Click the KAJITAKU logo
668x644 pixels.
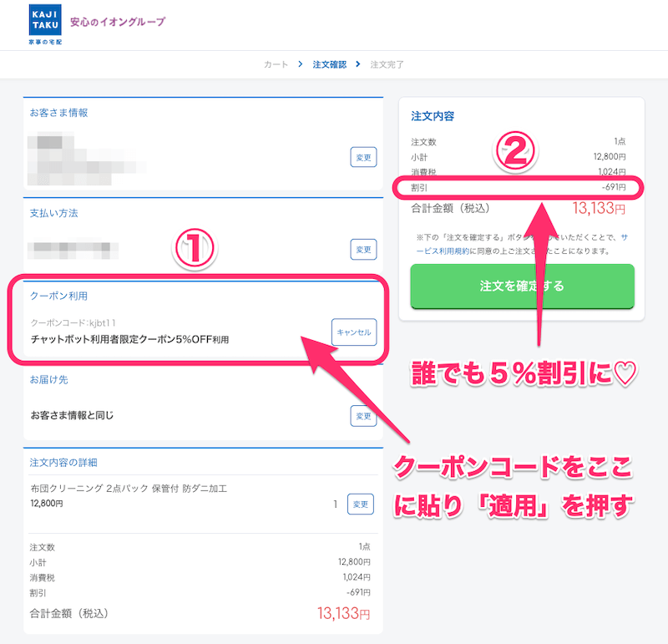coord(45,24)
